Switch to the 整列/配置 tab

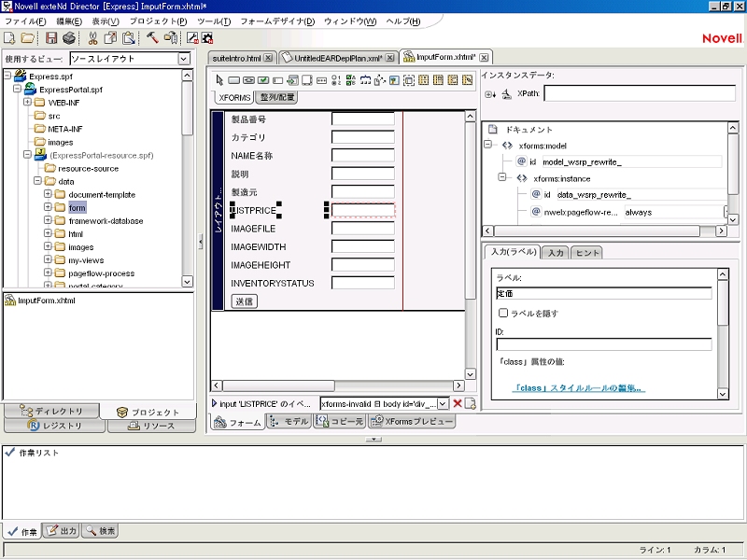276,97
